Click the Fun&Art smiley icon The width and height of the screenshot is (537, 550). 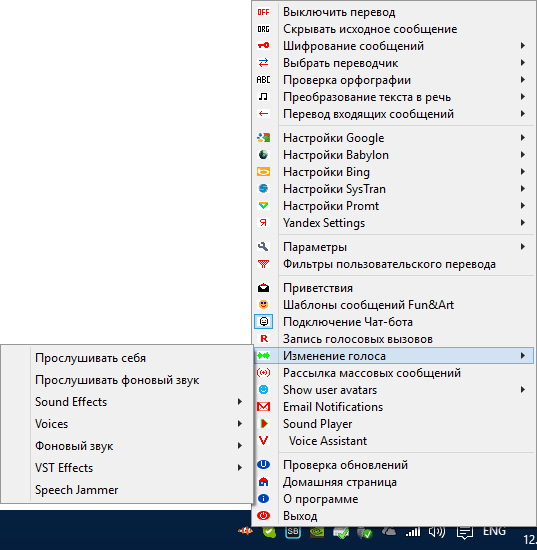[x=263, y=304]
